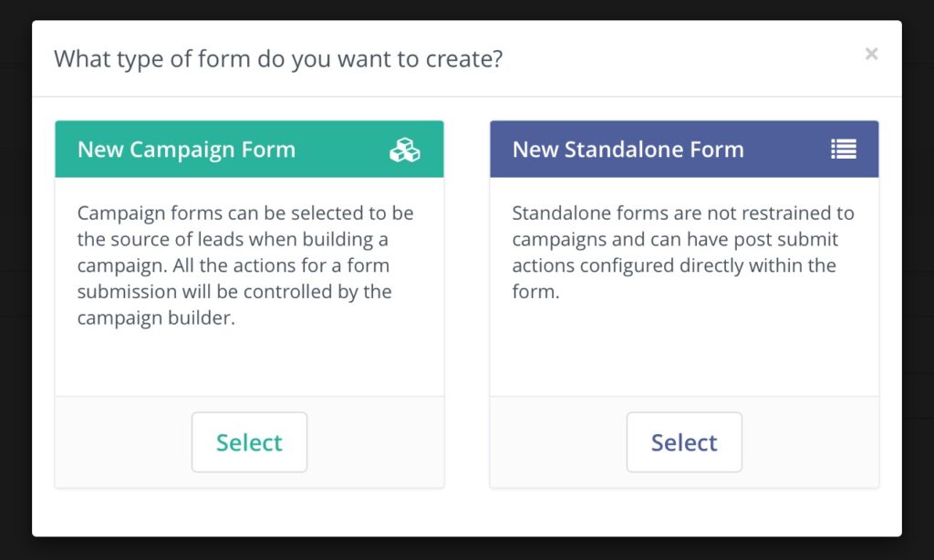Click the list icon in Standalone Form header
This screenshot has height=560, width=934.
[843, 150]
